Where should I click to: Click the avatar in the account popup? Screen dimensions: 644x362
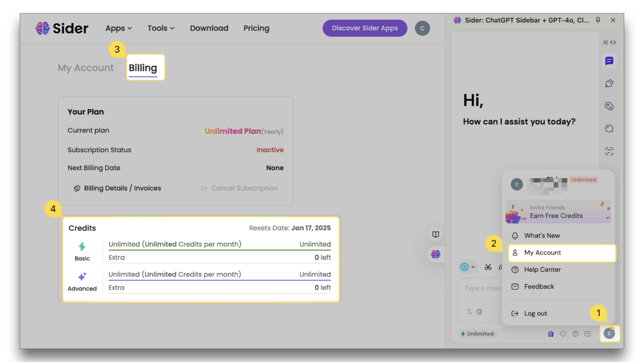coord(517,184)
